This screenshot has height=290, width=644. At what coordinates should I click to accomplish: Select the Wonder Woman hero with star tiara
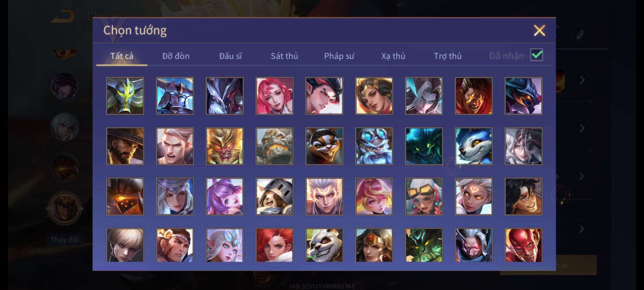374,245
